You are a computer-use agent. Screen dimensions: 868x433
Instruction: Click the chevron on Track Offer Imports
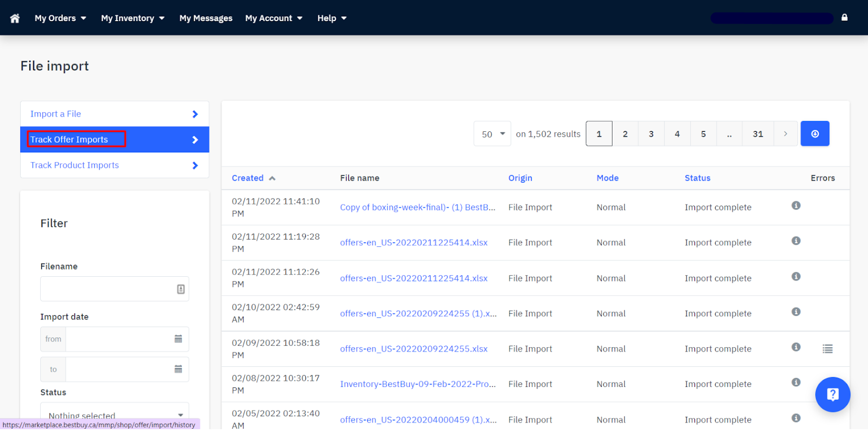(x=195, y=140)
